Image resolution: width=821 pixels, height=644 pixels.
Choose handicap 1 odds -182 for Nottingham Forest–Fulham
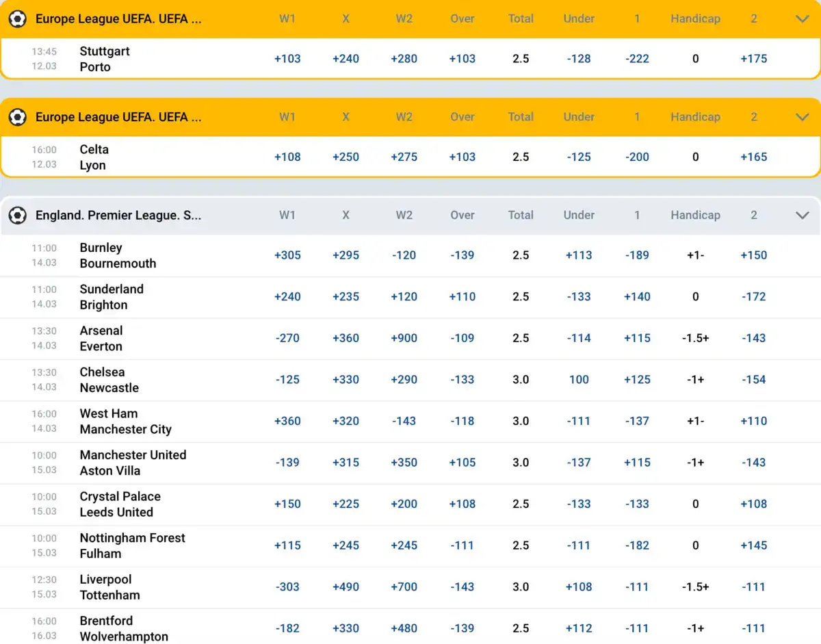pos(637,545)
